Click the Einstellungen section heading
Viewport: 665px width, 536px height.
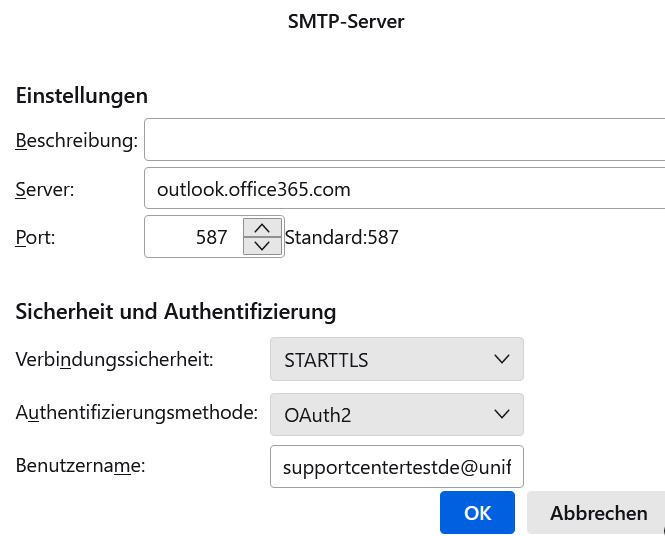click(82, 96)
